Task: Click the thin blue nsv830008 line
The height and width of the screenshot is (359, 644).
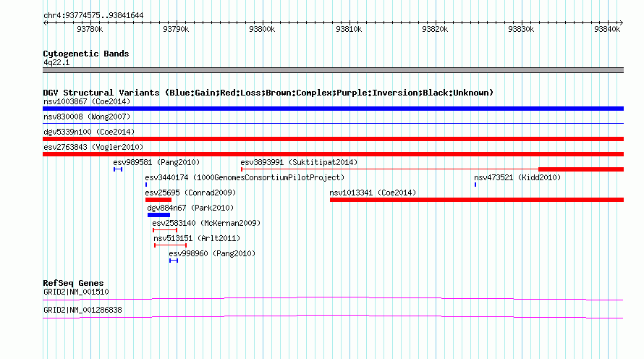Action: [333, 123]
